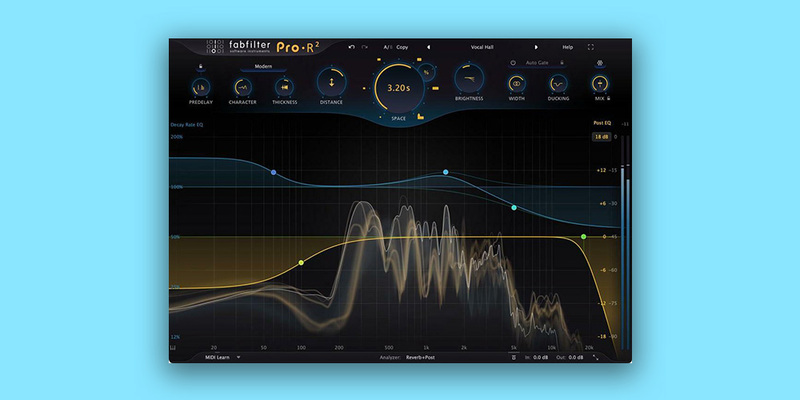Select the light-blue Decay Rate band near 1.5k
Screen dimensions: 800x400
click(445, 172)
